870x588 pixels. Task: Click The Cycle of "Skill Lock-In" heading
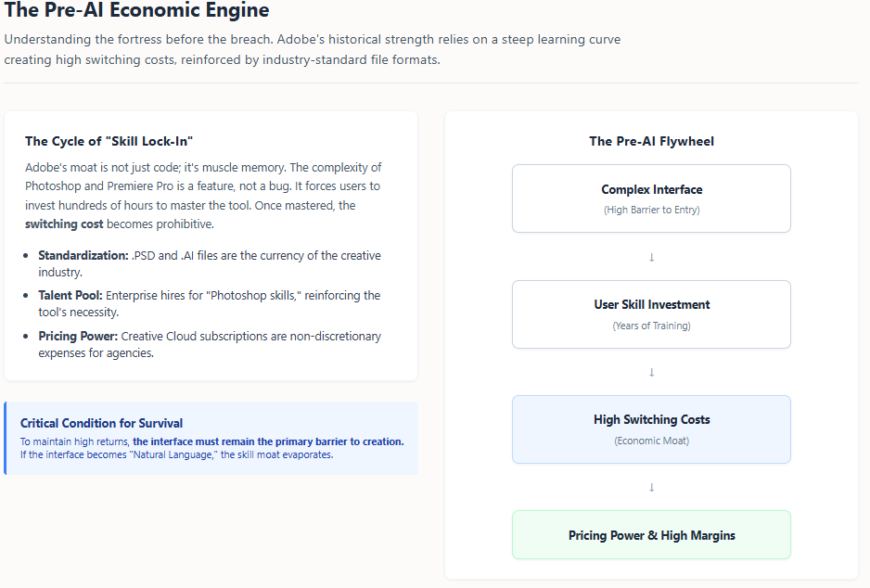coord(109,141)
